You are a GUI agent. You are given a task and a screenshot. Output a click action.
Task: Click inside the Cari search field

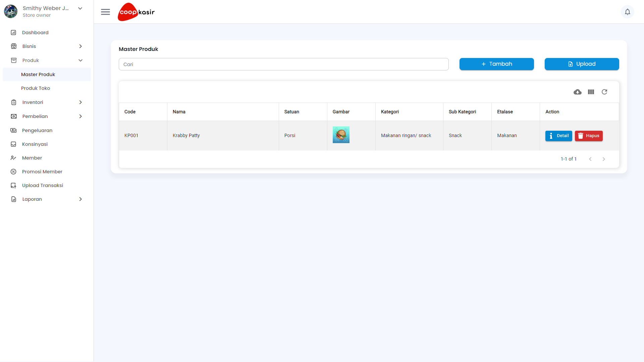(284, 64)
